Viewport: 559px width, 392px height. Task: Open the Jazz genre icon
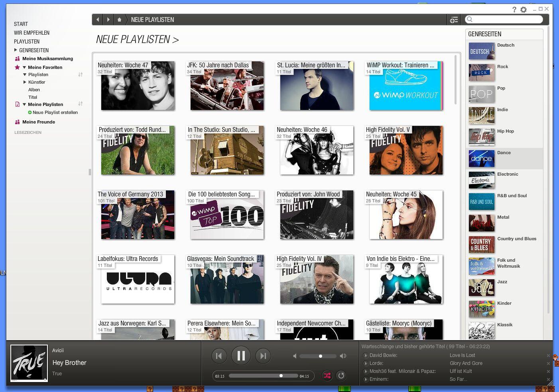[482, 288]
